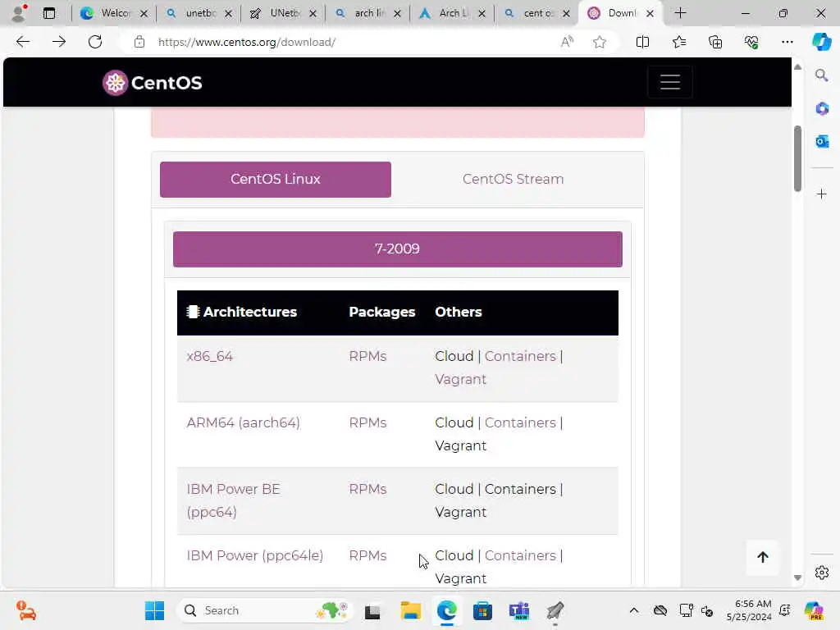The image size is (840, 630).
Task: Click the CentOS logo
Action: (x=152, y=83)
